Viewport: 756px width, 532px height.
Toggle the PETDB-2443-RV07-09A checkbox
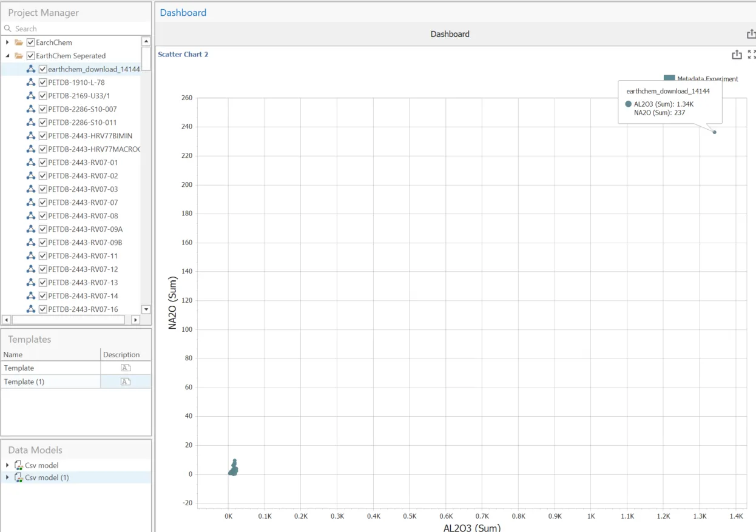(x=42, y=229)
